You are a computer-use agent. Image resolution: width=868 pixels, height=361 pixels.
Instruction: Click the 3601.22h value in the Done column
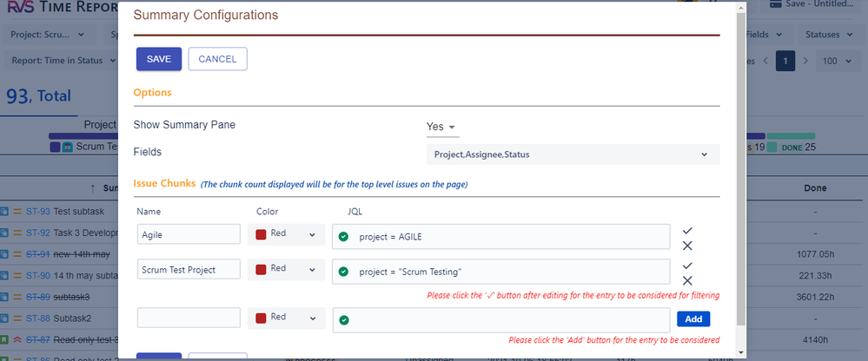pos(815,297)
